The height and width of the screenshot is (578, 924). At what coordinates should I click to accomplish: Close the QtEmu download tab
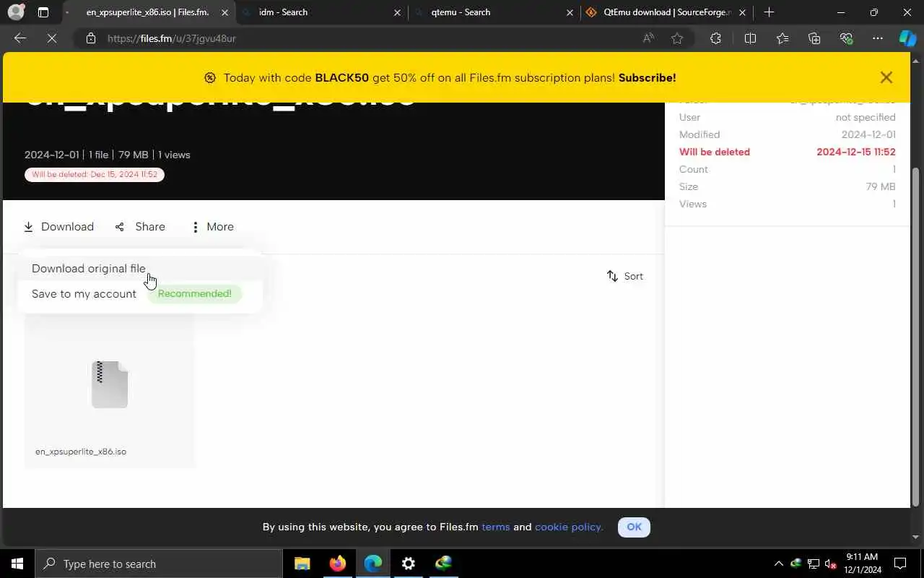pyautogui.click(x=742, y=12)
